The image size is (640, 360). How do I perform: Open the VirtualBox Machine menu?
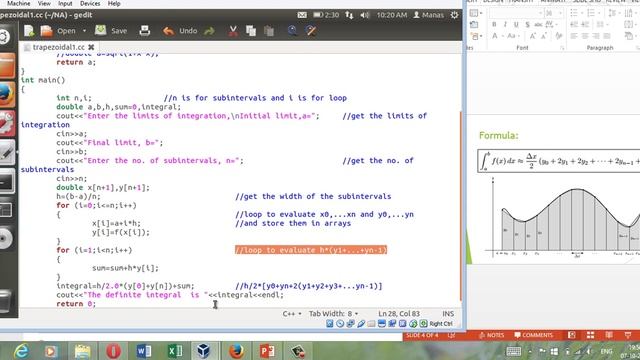coord(19,3)
